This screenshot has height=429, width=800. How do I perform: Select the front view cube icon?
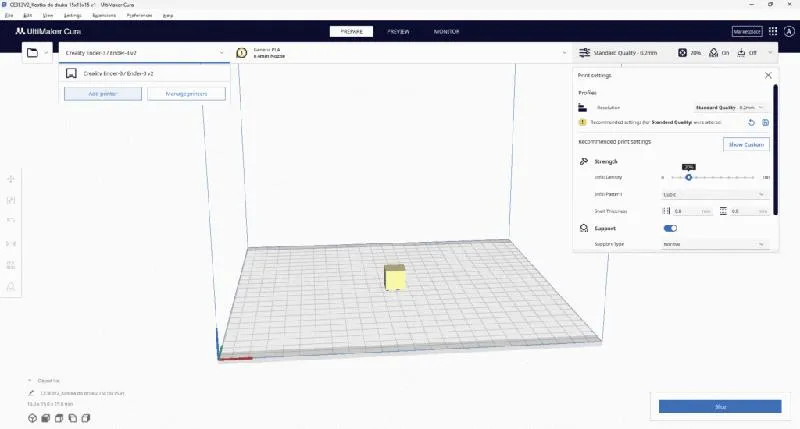click(x=45, y=418)
